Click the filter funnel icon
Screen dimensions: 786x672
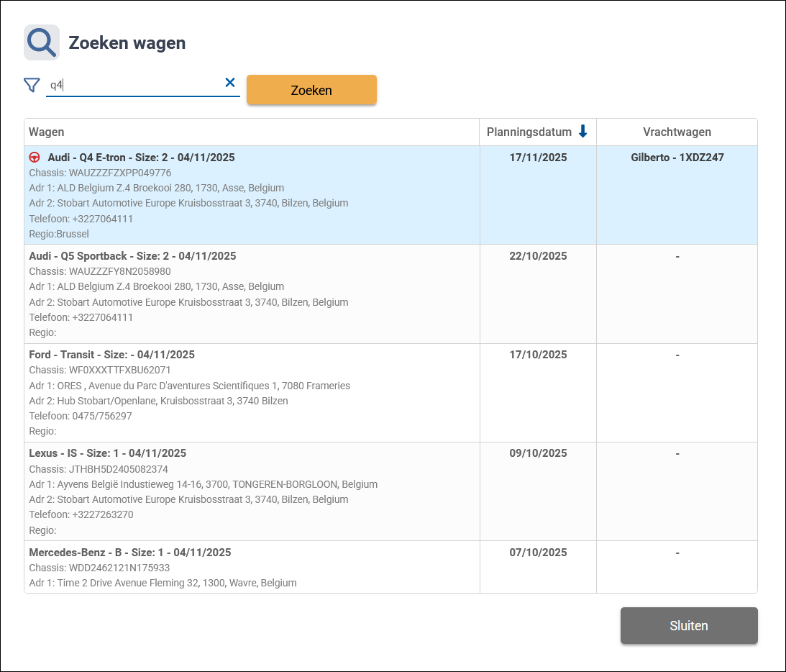coord(32,86)
